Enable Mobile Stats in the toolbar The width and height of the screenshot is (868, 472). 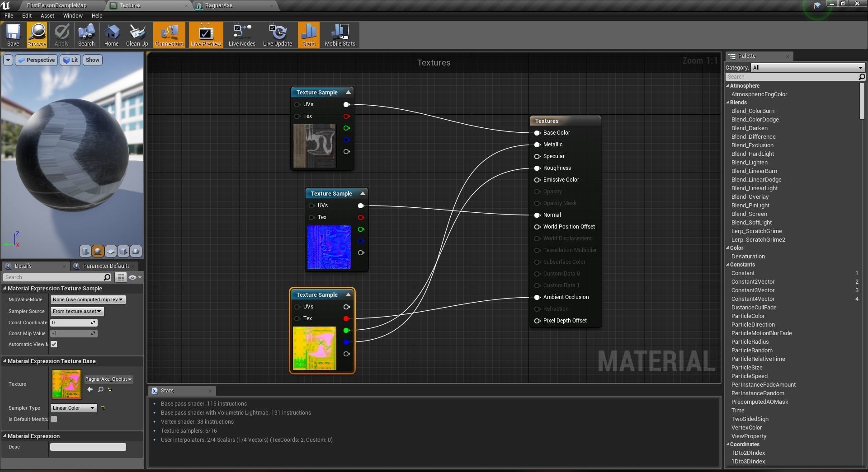340,35
